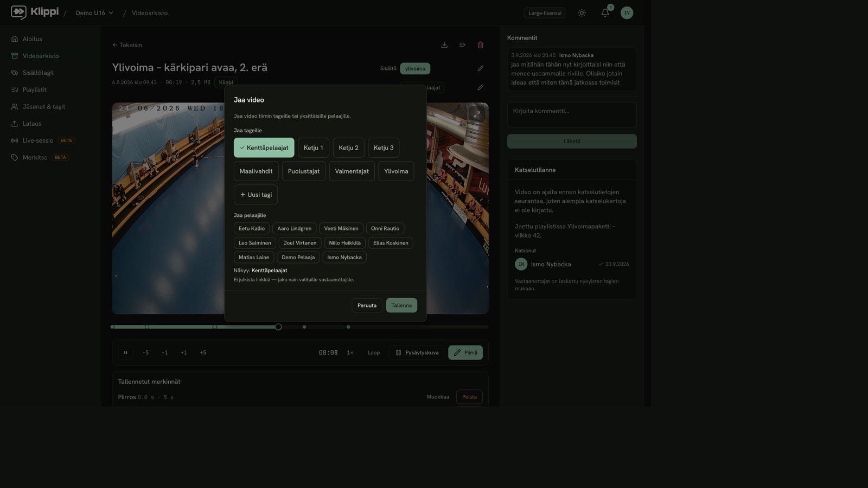The width and height of the screenshot is (868, 488).
Task: Select the Ketju 1 tag
Action: 314,147
